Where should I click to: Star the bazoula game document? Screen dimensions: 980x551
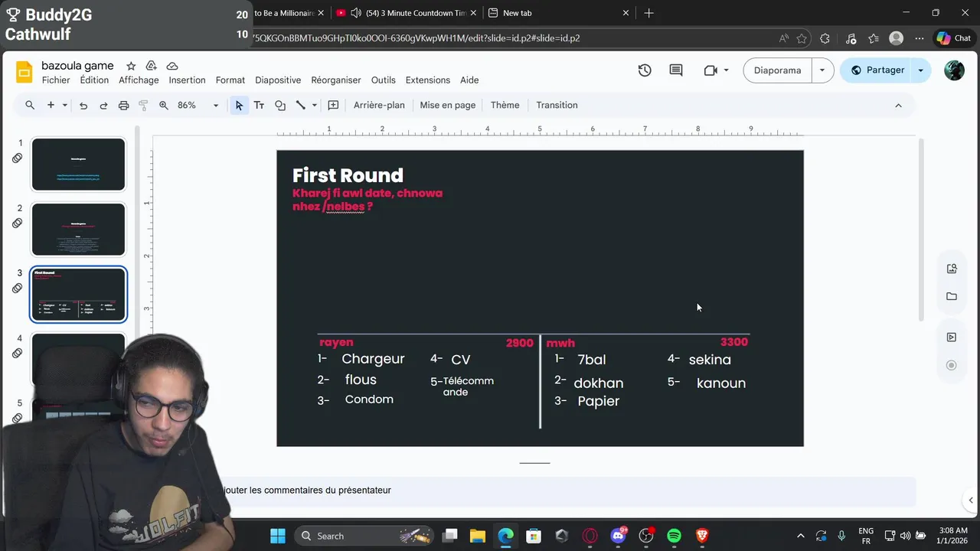click(131, 66)
